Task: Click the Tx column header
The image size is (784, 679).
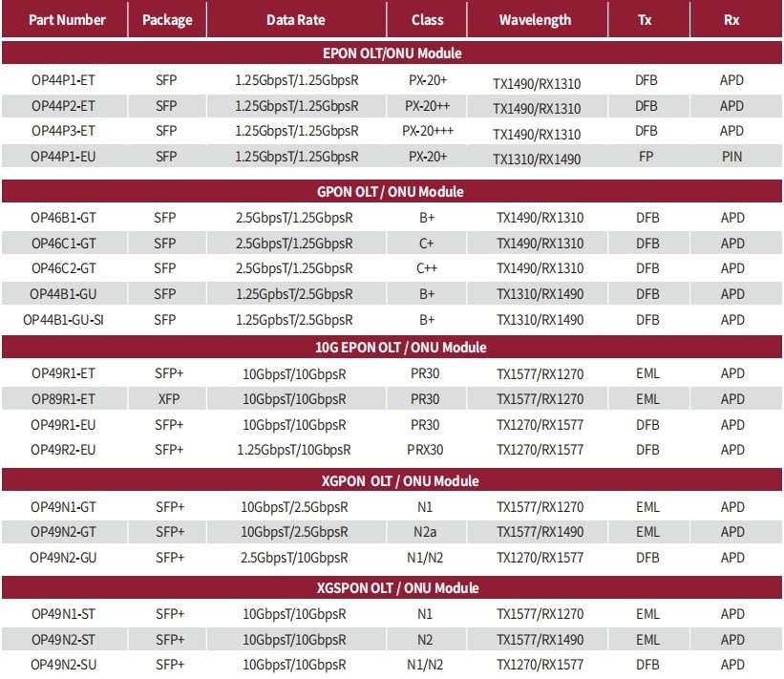Action: coord(645,20)
